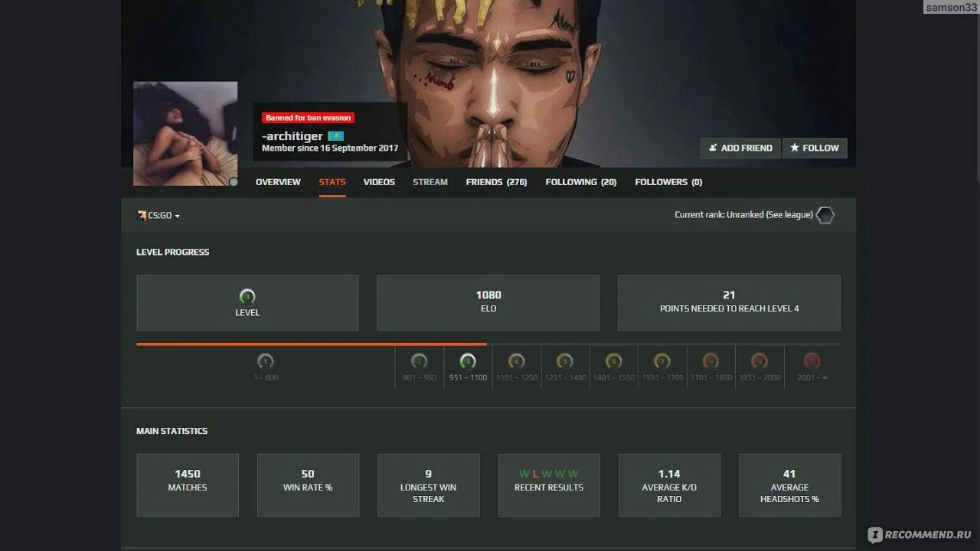Click the 'Banned for ban evasion' label
The height and width of the screenshot is (551, 980).
308,118
